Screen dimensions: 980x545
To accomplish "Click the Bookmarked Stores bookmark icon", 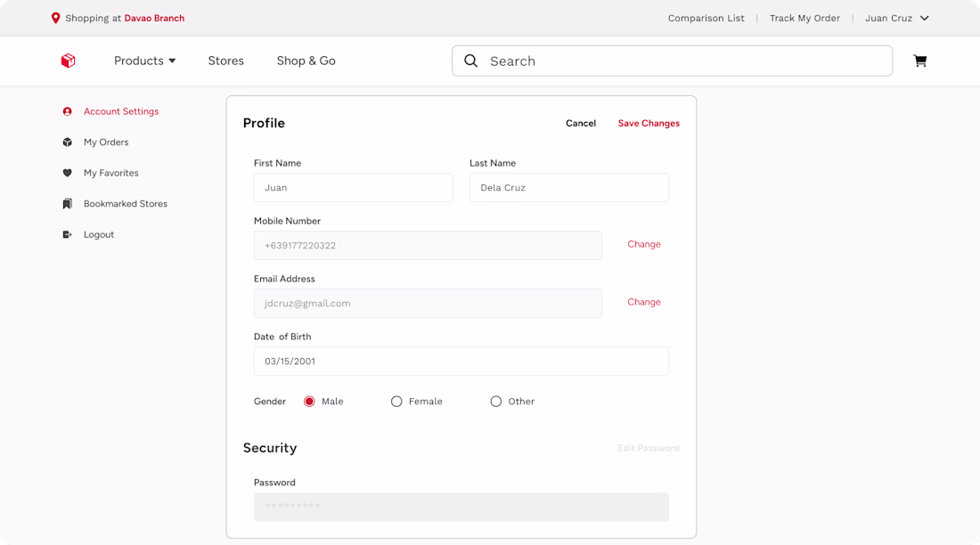I will [x=68, y=204].
